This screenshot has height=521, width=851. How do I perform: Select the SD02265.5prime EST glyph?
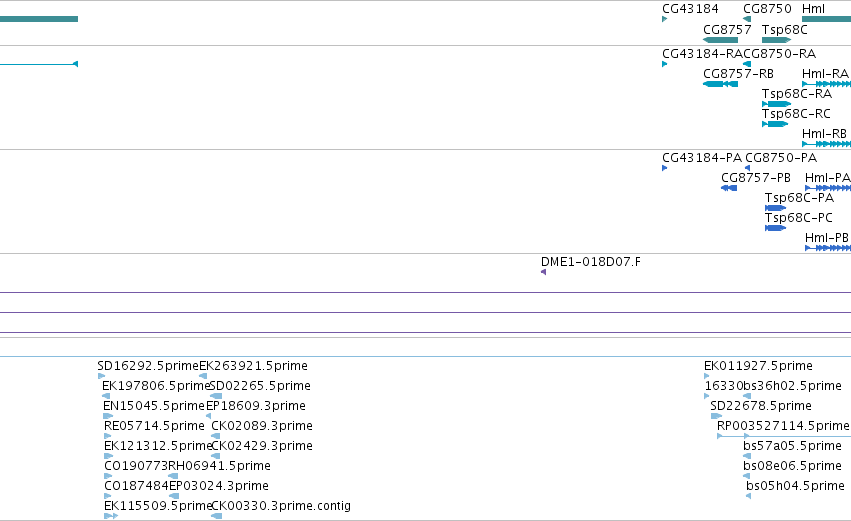tap(215, 396)
